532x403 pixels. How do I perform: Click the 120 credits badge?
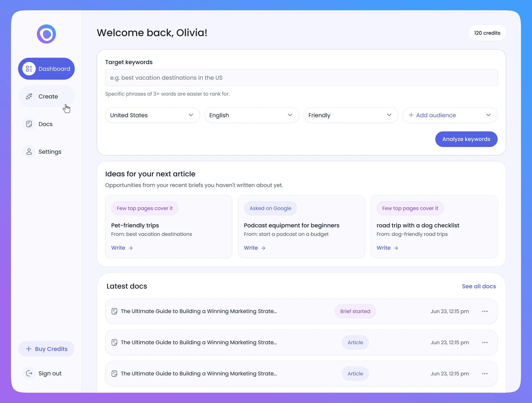pyautogui.click(x=487, y=33)
